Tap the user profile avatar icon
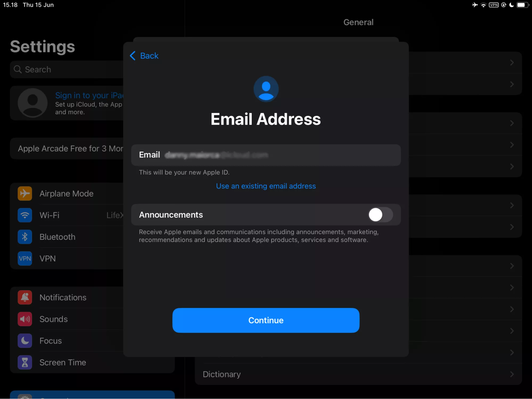This screenshot has height=399, width=532. pyautogui.click(x=266, y=88)
